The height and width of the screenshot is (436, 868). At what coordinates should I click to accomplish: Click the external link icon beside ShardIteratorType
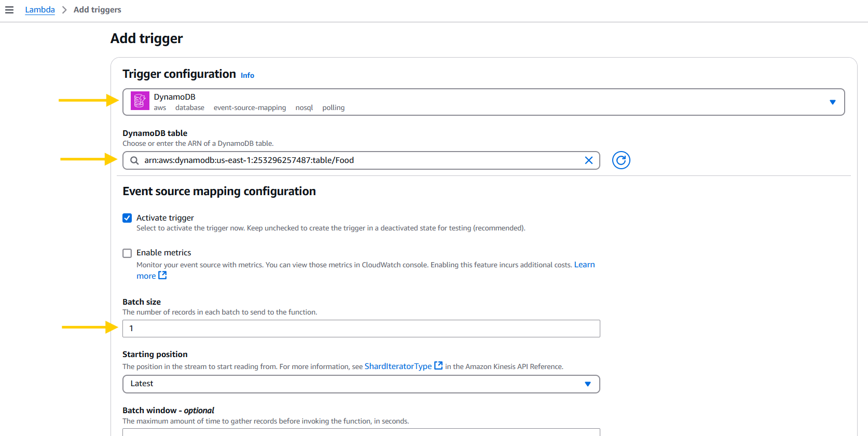438,366
